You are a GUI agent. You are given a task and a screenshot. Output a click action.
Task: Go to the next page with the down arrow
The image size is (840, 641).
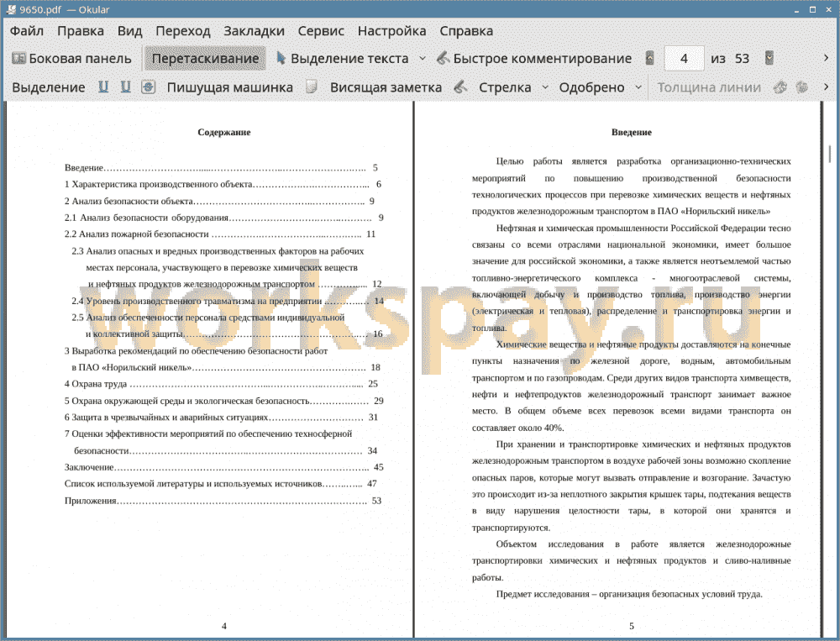(769, 58)
